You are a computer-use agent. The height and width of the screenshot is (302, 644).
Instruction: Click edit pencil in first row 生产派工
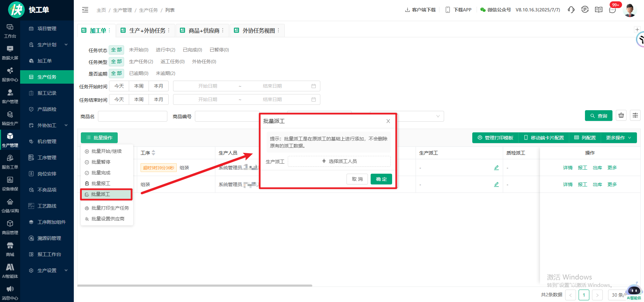496,168
